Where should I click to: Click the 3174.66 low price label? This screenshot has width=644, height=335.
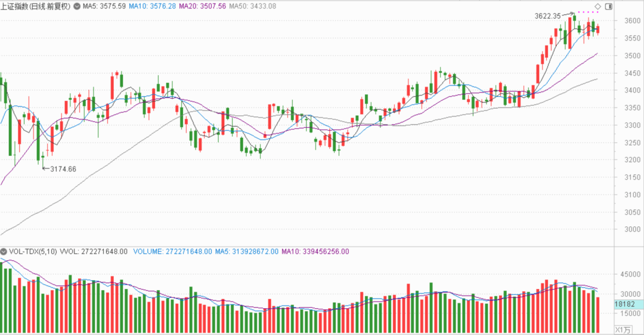63,169
